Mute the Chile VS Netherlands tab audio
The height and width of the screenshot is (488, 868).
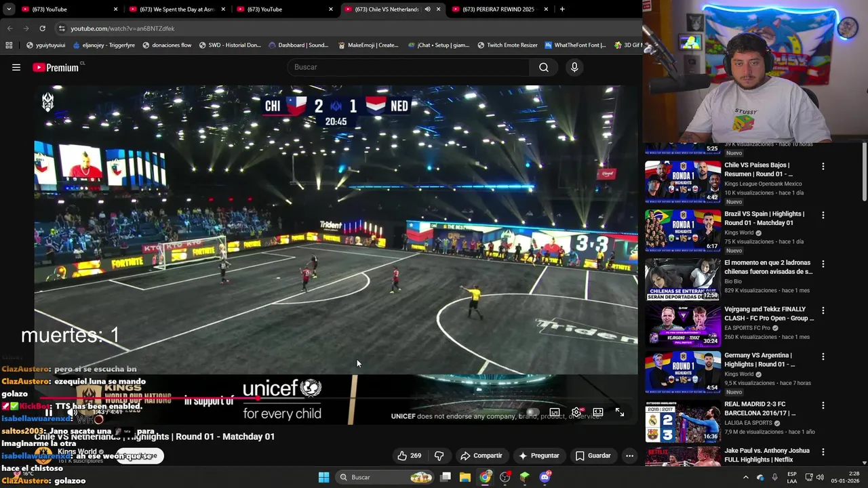click(427, 9)
